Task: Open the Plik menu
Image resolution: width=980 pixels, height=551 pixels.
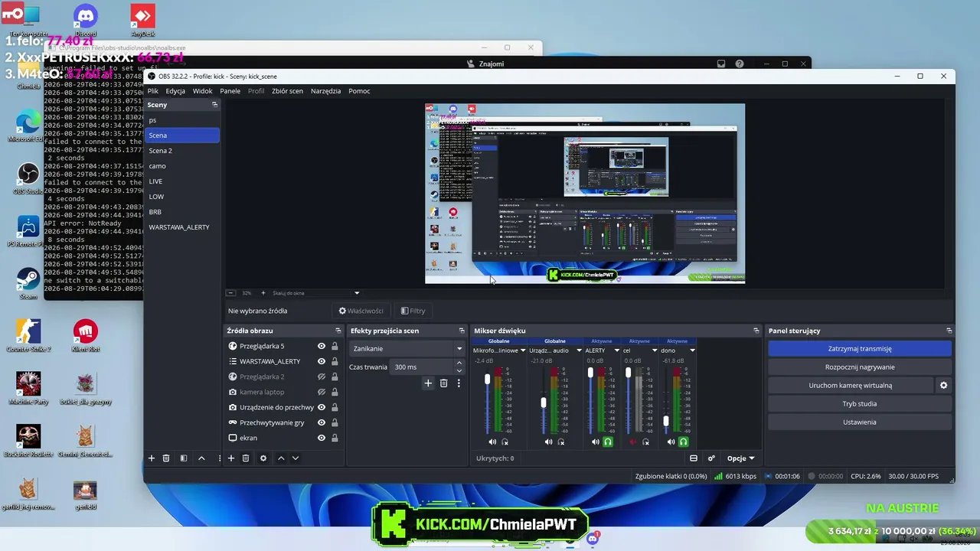Action: 153,91
